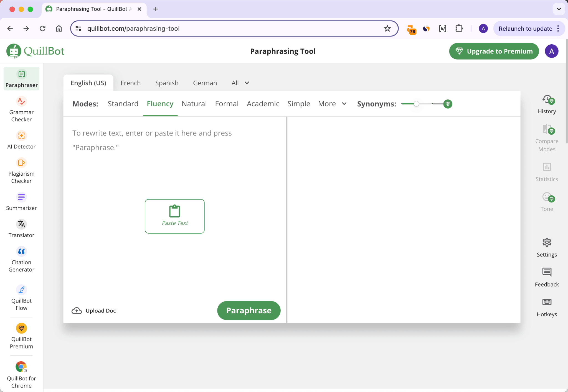Open the tab search chevron
The image size is (568, 392).
coord(559,9)
